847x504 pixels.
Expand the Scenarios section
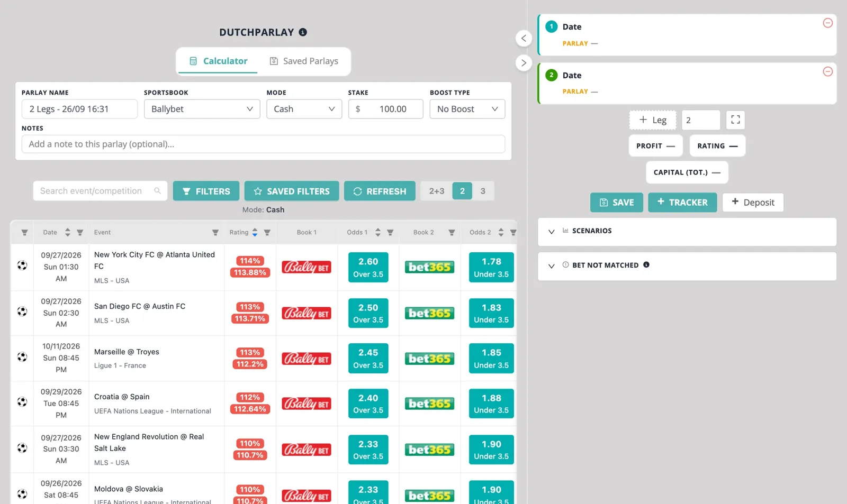(687, 232)
